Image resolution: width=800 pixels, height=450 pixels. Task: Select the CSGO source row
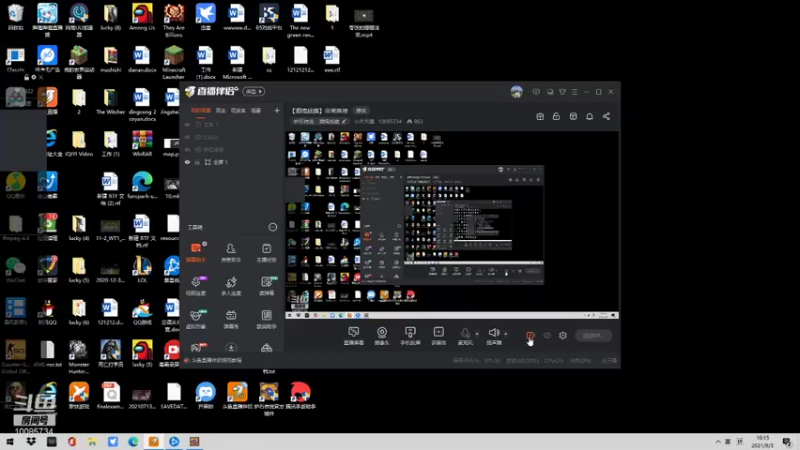point(232,137)
